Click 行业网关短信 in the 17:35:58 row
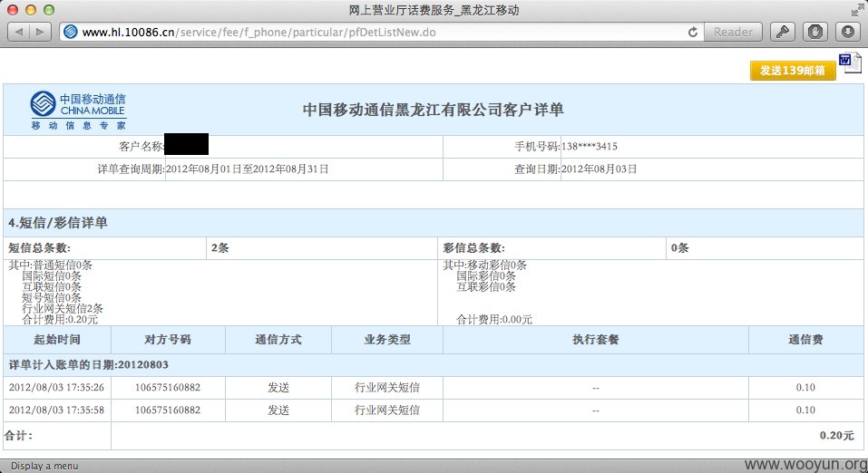Viewport: 868px width, 473px height. 387,410
